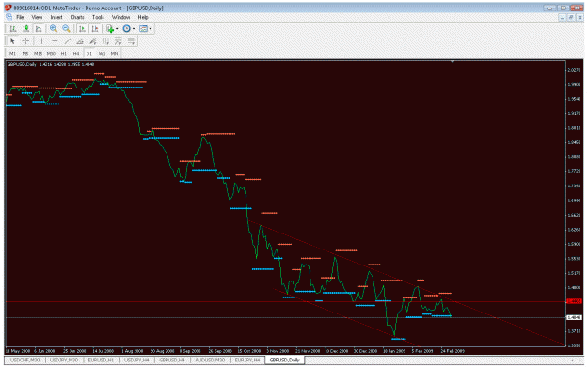Select the GBPUSD,Daily chart tab

click(x=285, y=360)
